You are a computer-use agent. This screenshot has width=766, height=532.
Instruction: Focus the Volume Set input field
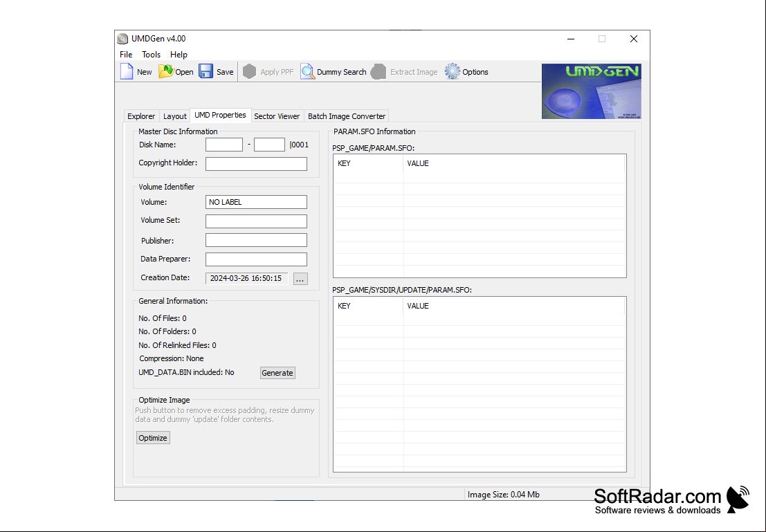256,221
